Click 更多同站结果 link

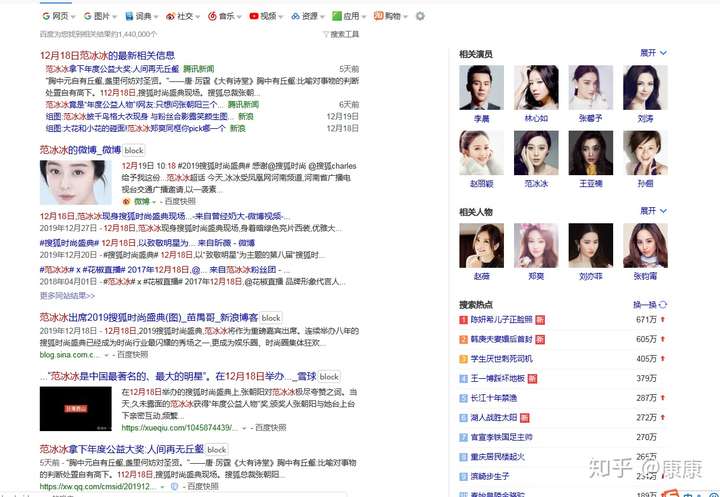tap(68, 296)
